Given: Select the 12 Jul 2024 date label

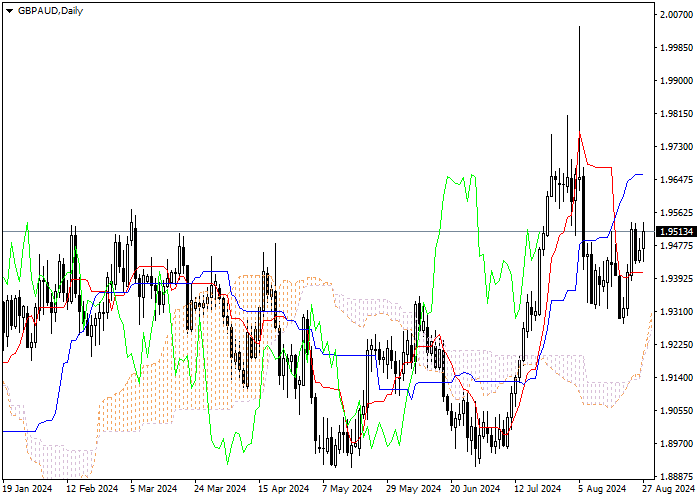Looking at the screenshot, I should click(x=538, y=489).
